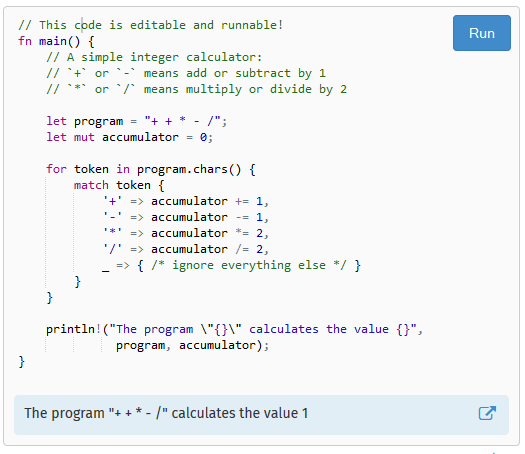Click the multiply or divide by 2 comment
525x454 pixels.
[197, 89]
